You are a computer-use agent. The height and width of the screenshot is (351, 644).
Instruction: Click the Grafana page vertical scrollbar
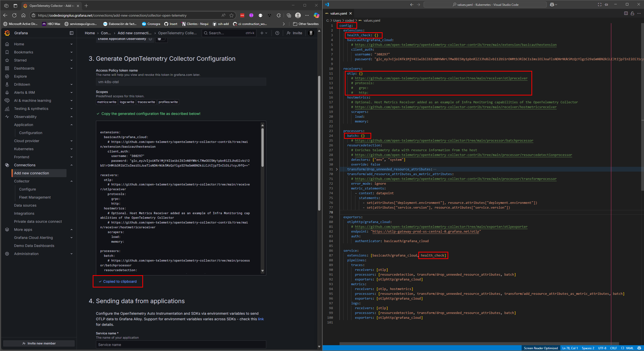pyautogui.click(x=319, y=143)
